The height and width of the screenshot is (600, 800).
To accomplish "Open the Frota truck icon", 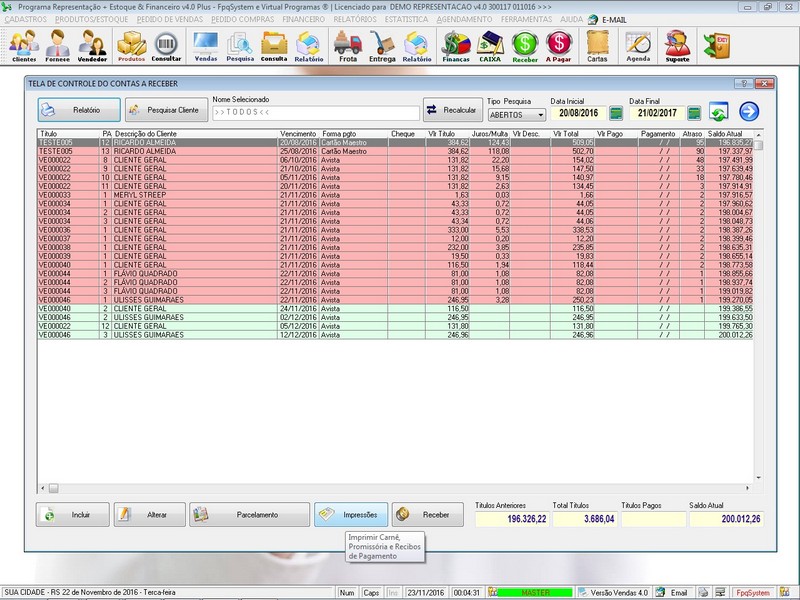I will (x=348, y=45).
